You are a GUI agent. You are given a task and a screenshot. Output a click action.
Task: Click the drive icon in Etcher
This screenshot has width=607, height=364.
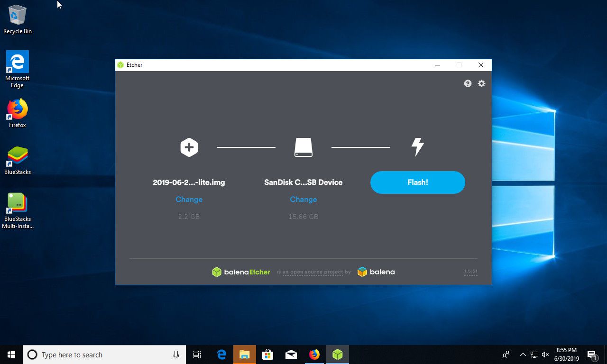tap(303, 147)
